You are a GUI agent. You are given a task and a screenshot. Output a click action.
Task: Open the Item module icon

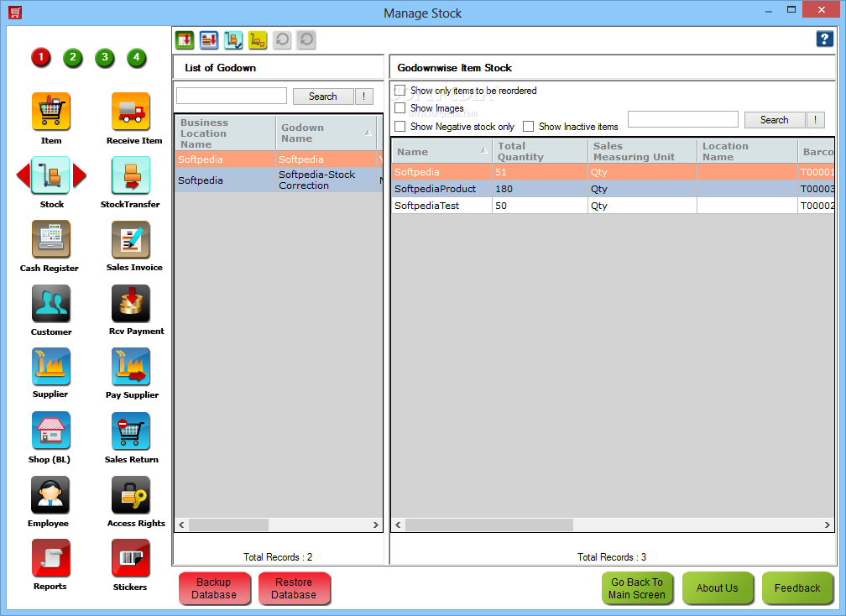coord(50,112)
